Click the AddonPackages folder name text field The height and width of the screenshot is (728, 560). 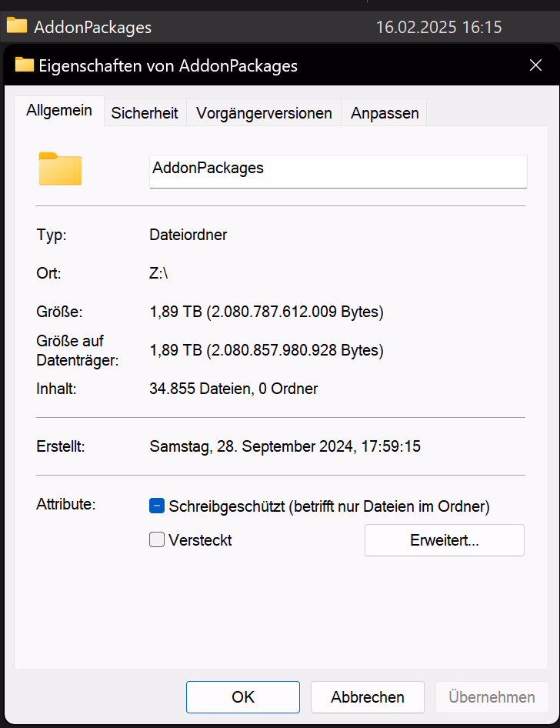[338, 170]
